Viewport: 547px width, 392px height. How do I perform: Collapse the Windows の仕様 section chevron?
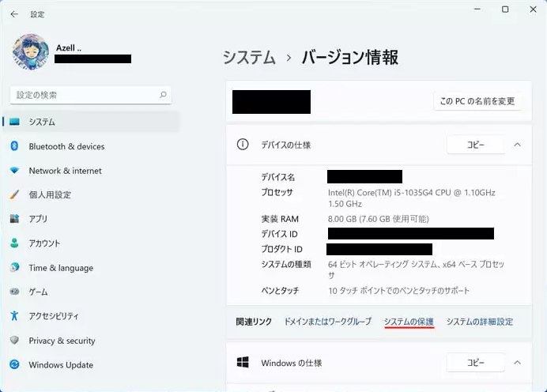click(517, 362)
